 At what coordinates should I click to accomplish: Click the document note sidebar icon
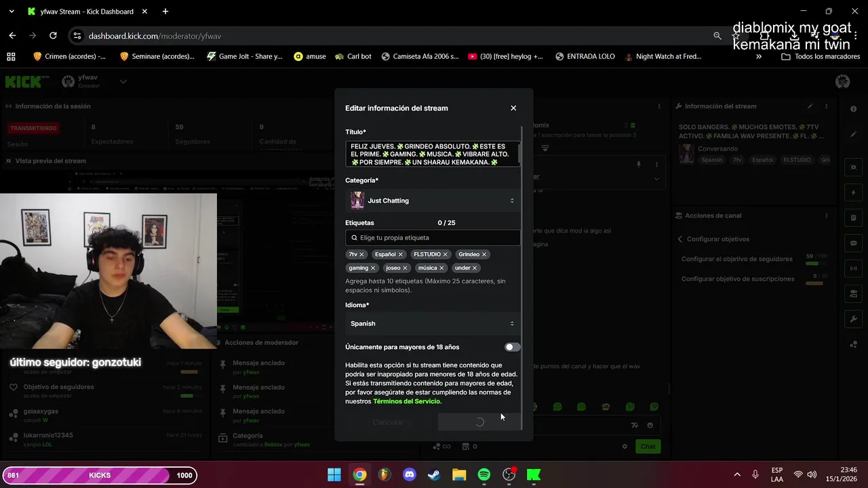(854, 218)
